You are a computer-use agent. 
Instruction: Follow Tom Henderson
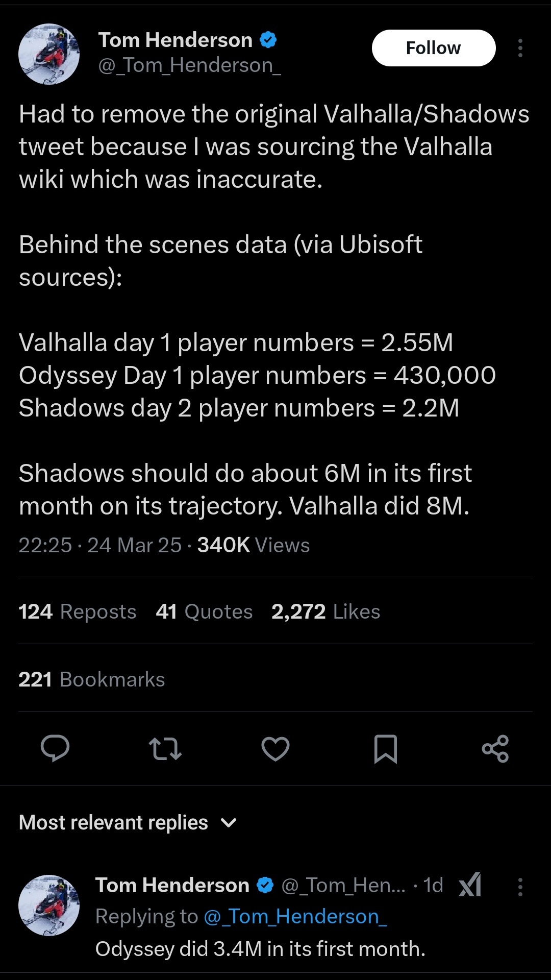434,48
